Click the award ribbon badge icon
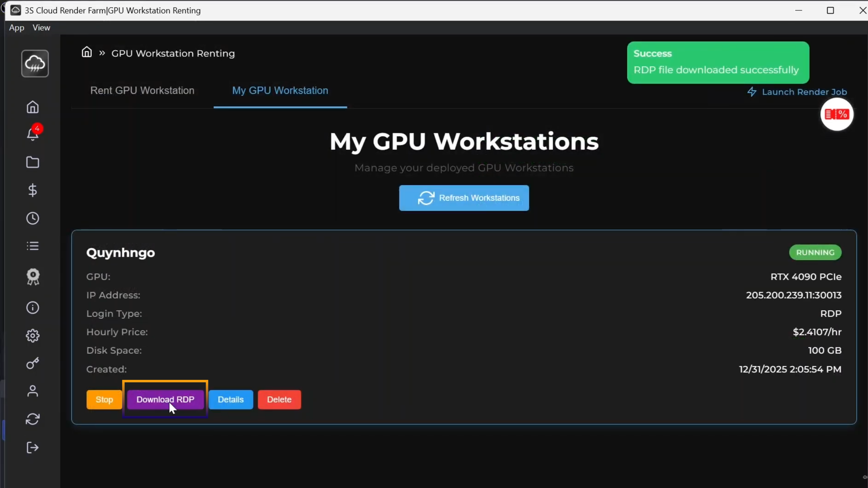Viewport: 868px width, 488px height. coord(33,277)
